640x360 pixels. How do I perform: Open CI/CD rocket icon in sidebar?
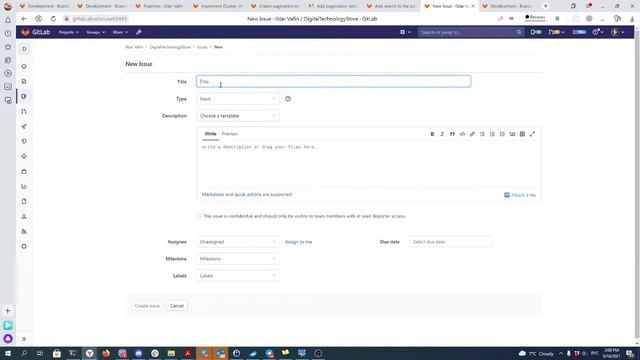click(x=24, y=127)
